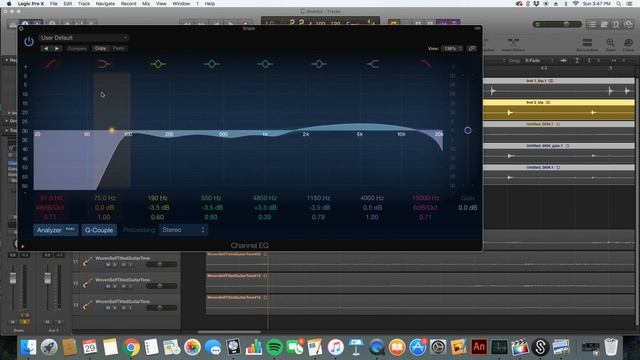The height and width of the screenshot is (360, 640).
Task: Select the orange EQ band handle on curve
Action: (111, 130)
